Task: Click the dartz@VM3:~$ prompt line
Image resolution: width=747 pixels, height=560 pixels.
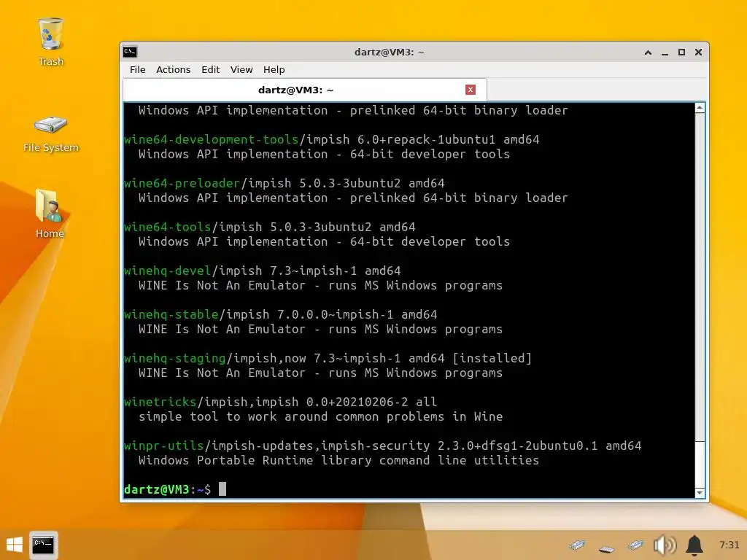Action: [167, 489]
